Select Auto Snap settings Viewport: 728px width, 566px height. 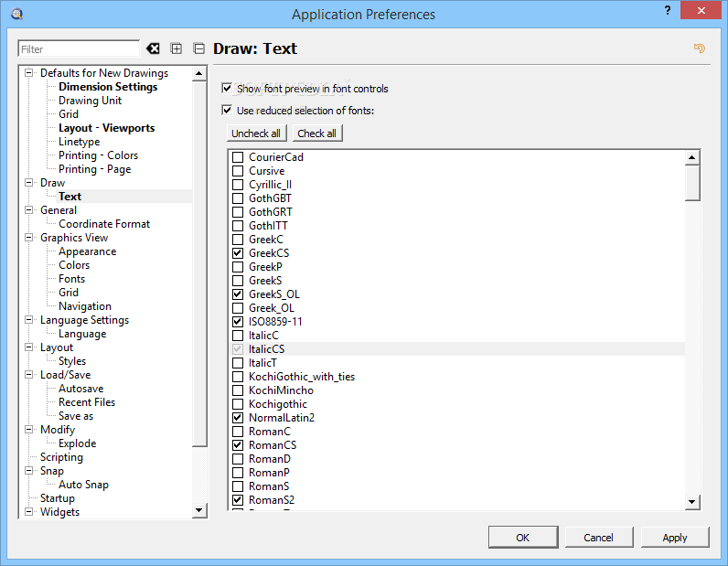click(83, 485)
